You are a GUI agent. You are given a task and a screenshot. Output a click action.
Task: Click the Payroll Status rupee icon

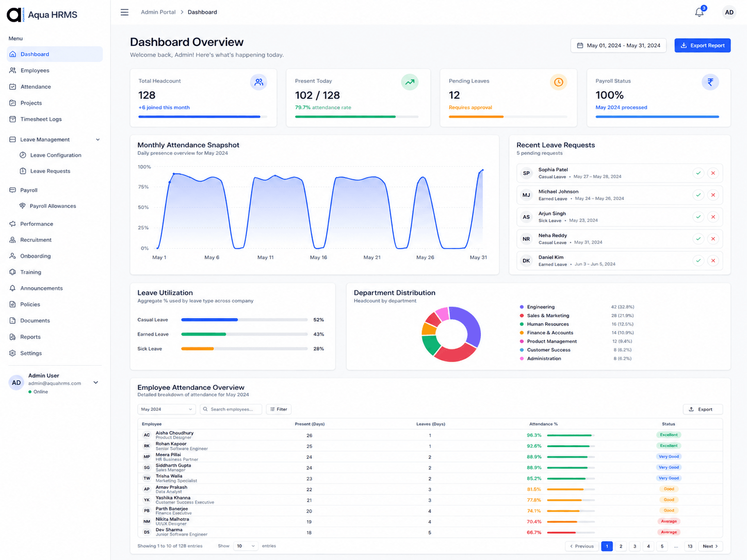click(710, 82)
